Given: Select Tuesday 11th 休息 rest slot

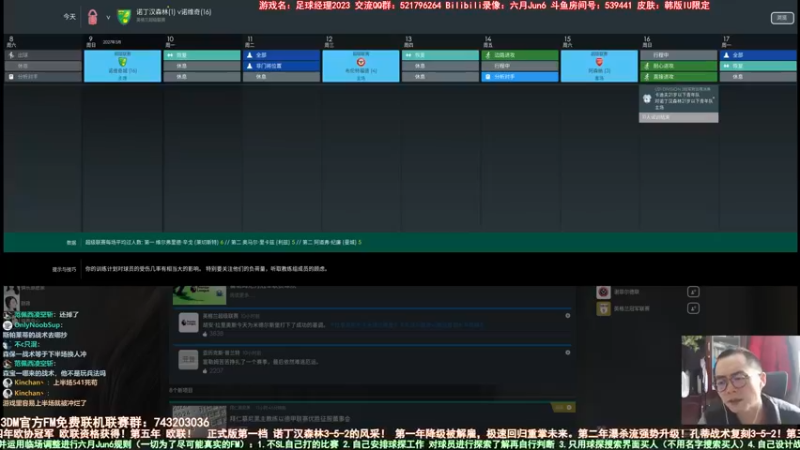Looking at the screenshot, I should click(x=282, y=77).
